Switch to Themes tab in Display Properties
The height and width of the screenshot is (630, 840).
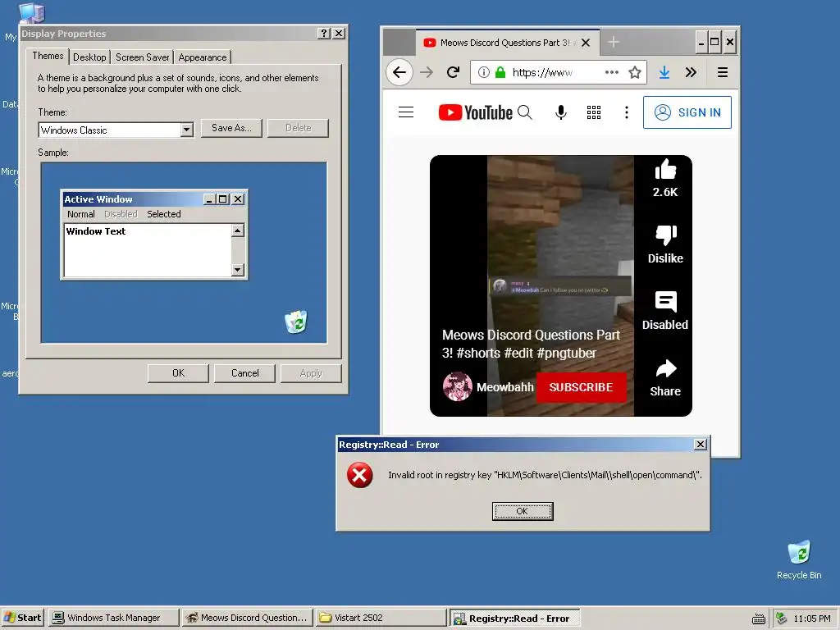click(x=48, y=56)
